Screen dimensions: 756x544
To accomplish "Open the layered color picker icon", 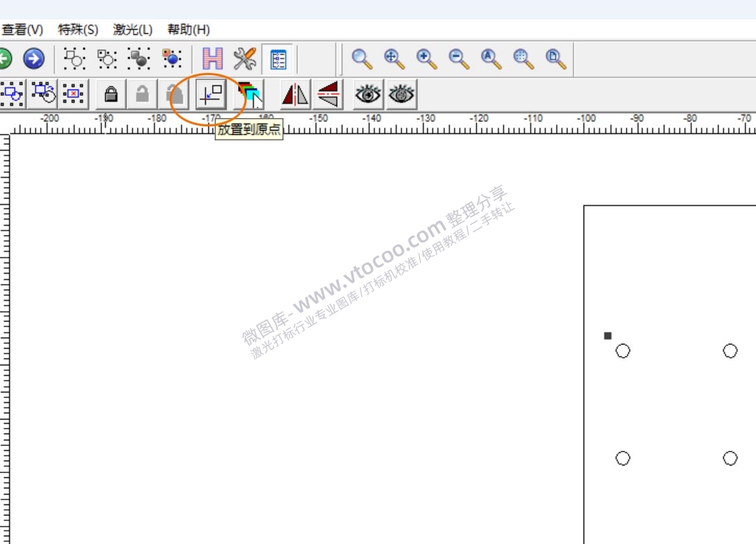I will [x=250, y=94].
